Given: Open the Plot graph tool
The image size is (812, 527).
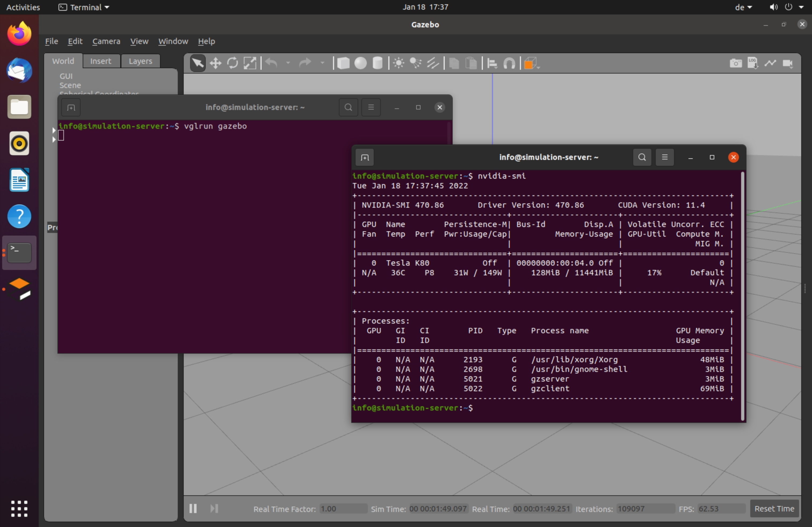Looking at the screenshot, I should (x=770, y=63).
